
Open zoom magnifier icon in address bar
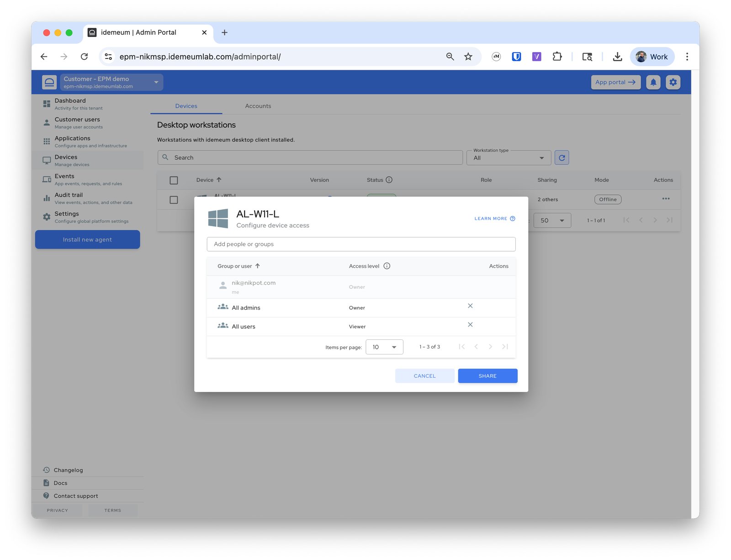[x=450, y=57]
